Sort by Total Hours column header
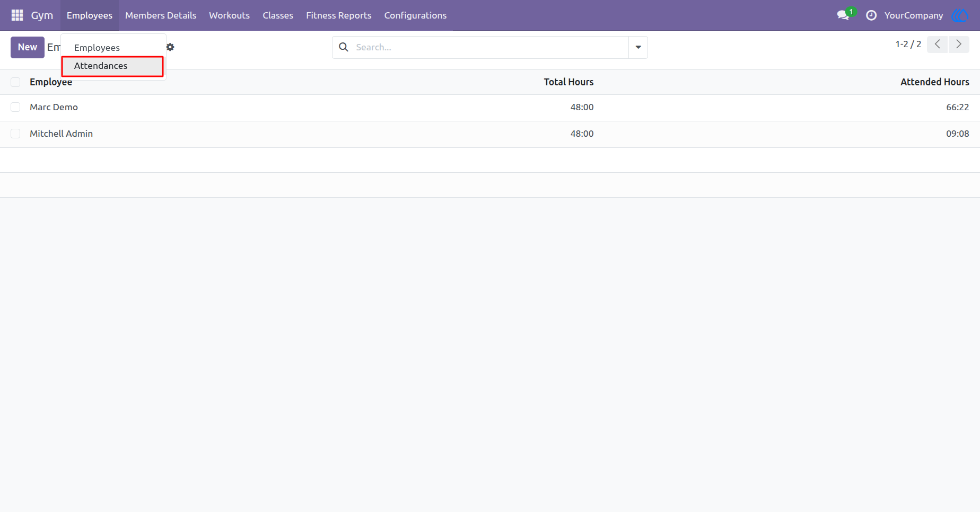This screenshot has width=980, height=512. 568,82
